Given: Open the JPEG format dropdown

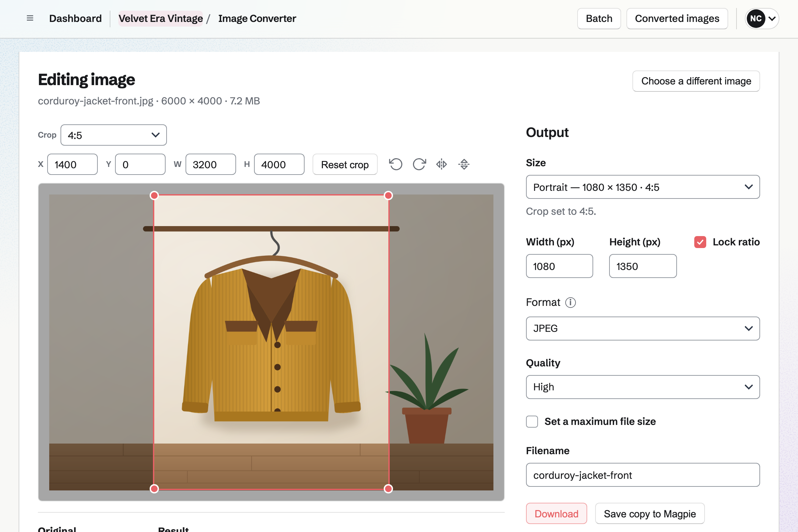Looking at the screenshot, I should click(x=643, y=329).
